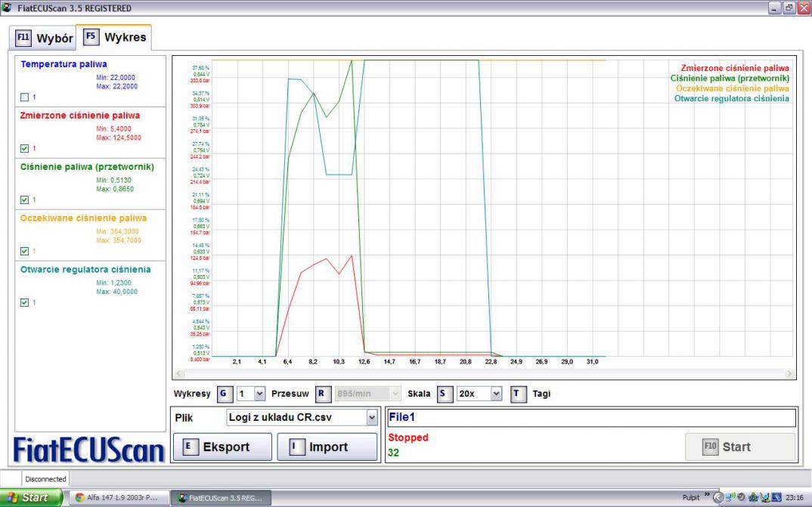Click the I key icon on Import

click(296, 447)
